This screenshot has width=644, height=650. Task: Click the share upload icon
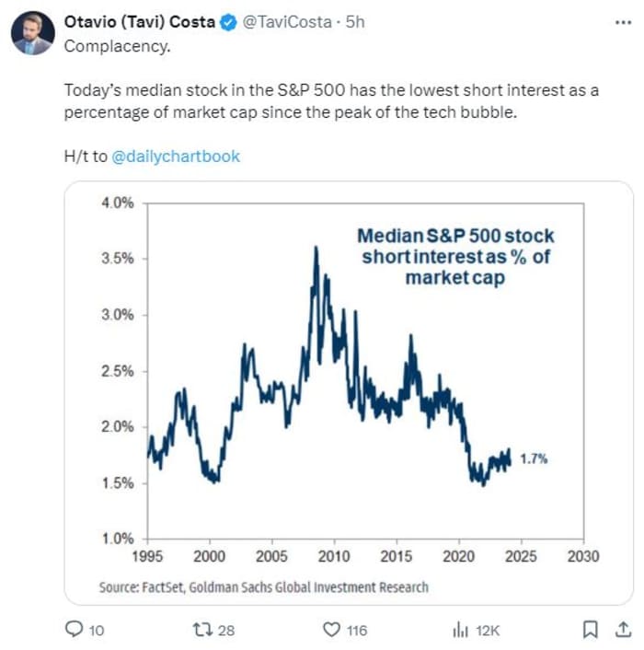tap(623, 629)
